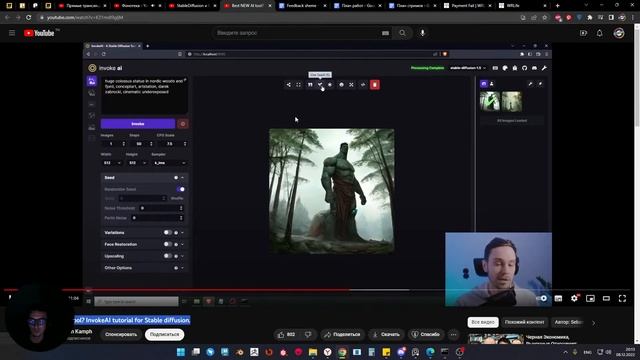Expand the Variations section chevron
This screenshot has height=360, width=640.
[182, 233]
